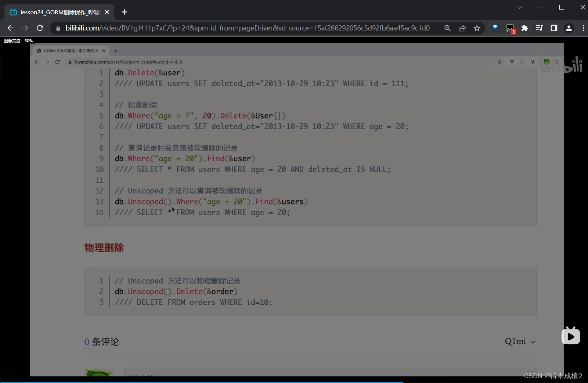The height and width of the screenshot is (383, 588).
Task: Click the 图像亮度: 50% label
Action: coord(18,41)
